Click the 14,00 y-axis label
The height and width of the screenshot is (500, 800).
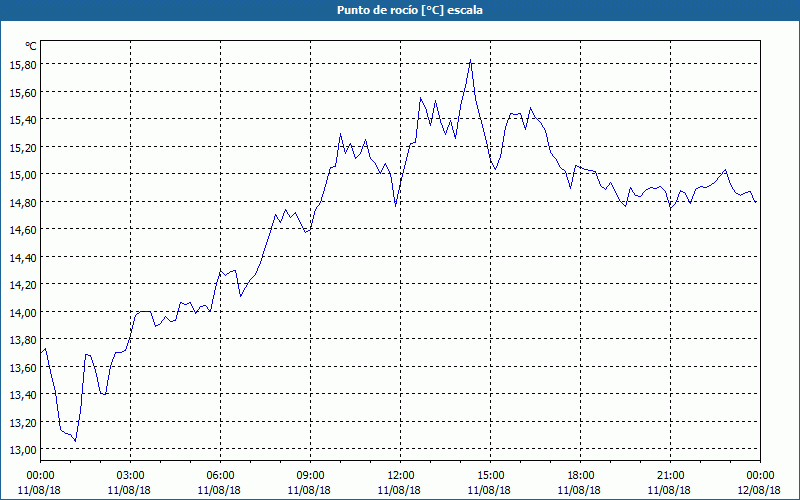point(22,313)
